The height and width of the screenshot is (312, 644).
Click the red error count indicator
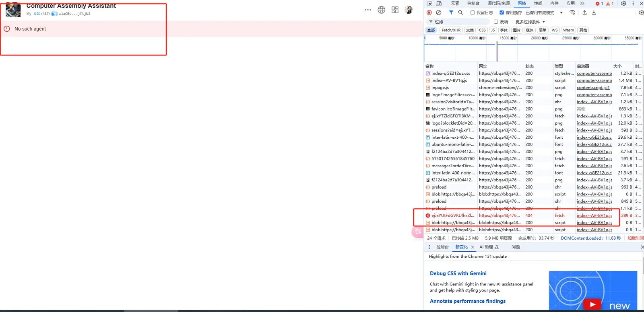point(599,4)
